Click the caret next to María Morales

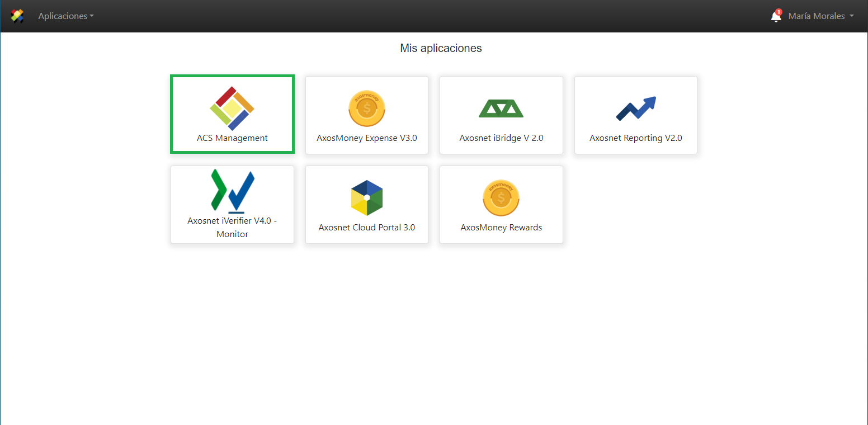click(x=852, y=16)
